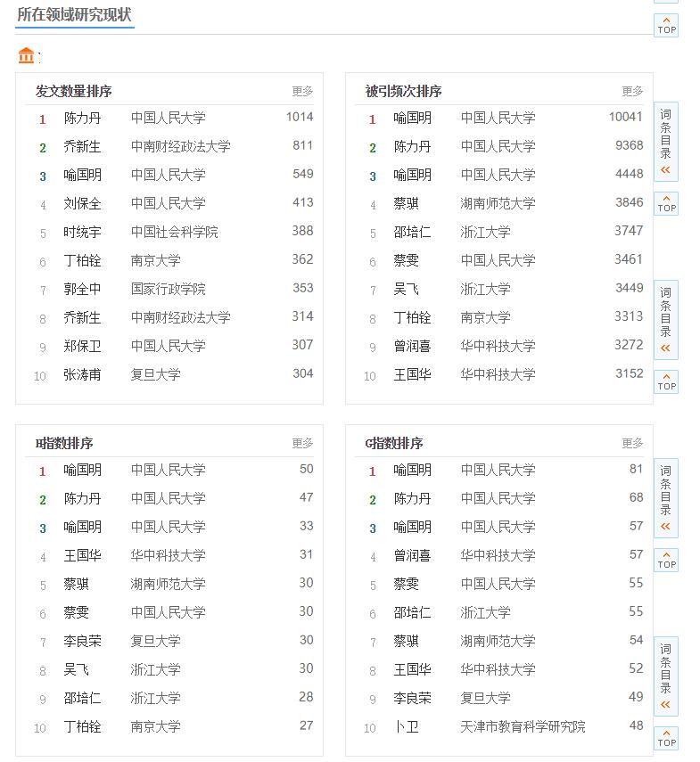Screen dimensions: 700x762
Task: Open the 更多 link for 发文数量排序
Action: (301, 89)
